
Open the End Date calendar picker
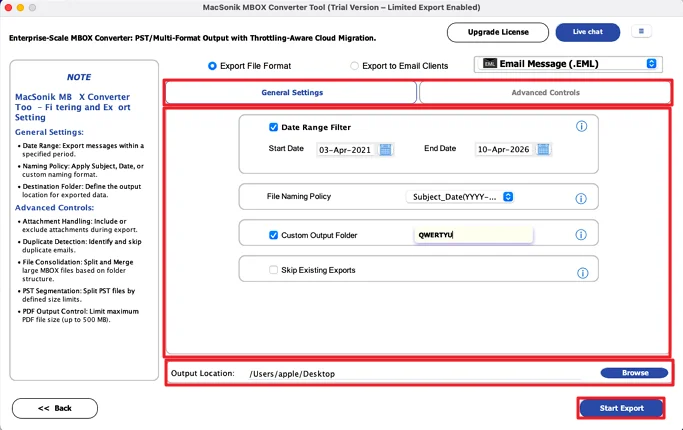pyautogui.click(x=543, y=149)
